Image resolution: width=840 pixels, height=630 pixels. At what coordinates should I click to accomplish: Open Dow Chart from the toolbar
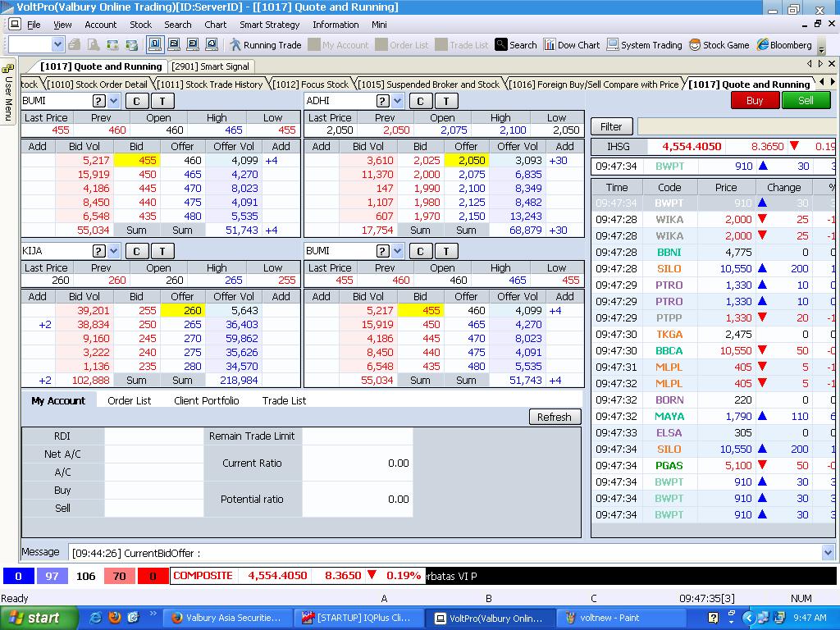coord(572,45)
